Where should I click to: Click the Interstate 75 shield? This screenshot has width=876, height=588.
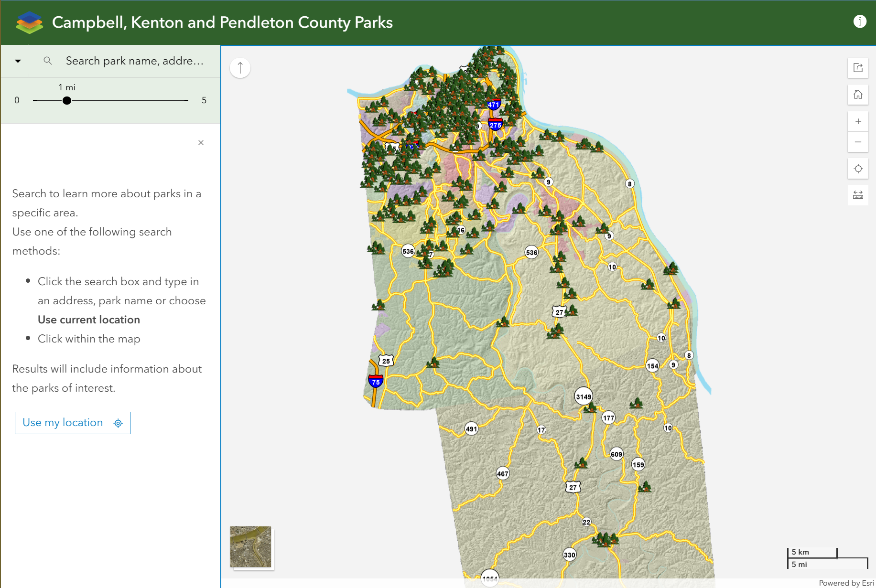tap(376, 381)
